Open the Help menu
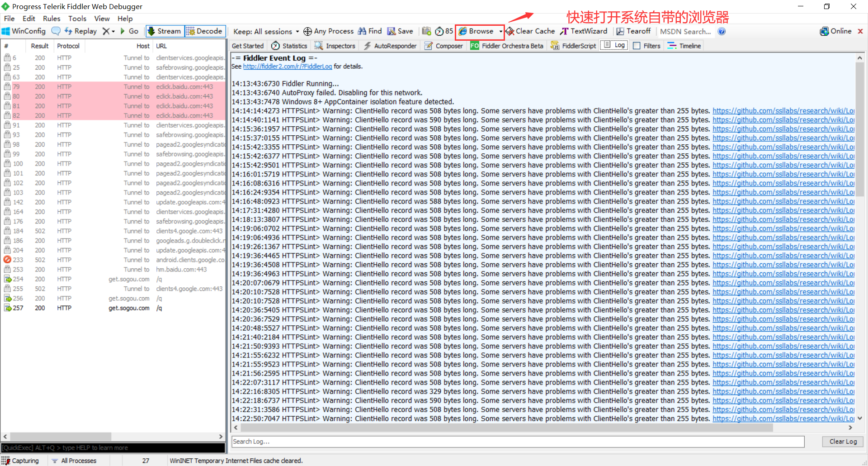868x466 pixels. (x=125, y=19)
